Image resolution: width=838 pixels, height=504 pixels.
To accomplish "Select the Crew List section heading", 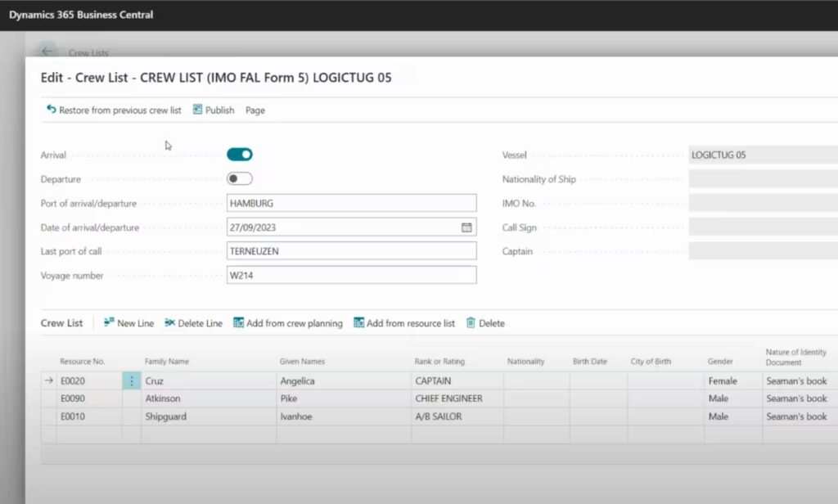I will click(62, 323).
